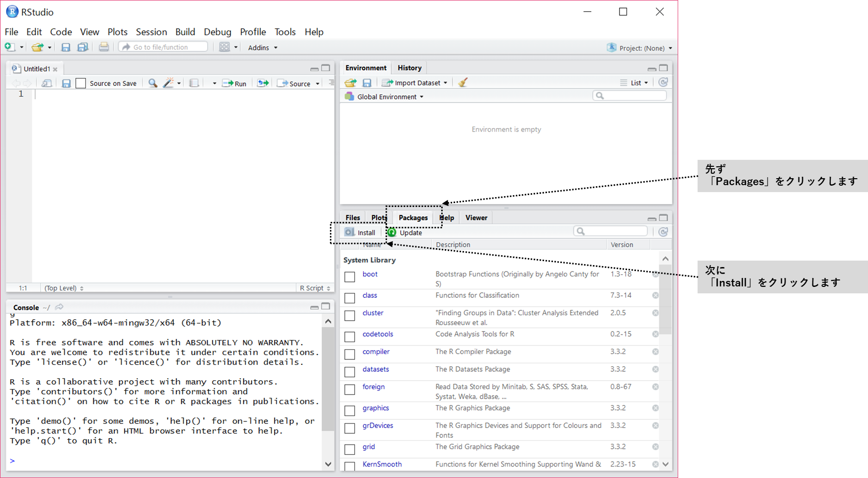Save the current script with the editor disk icon

(x=66, y=83)
